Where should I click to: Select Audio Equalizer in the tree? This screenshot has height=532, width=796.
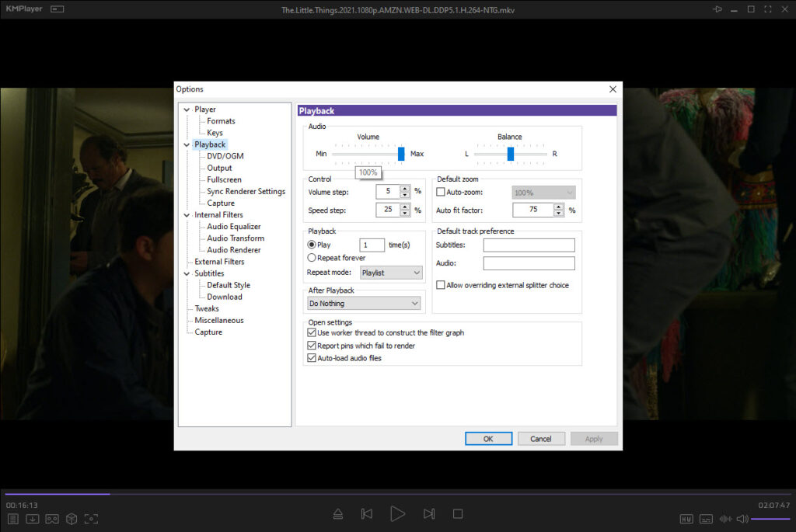point(233,227)
